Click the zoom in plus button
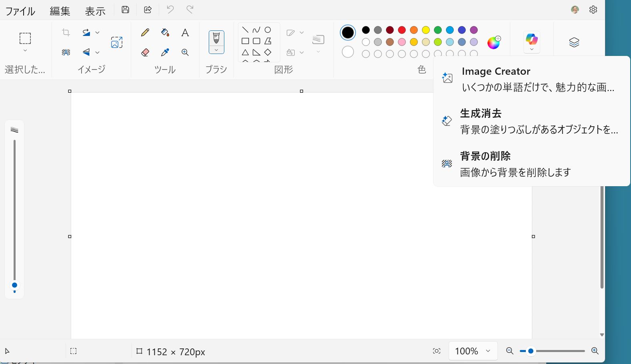This screenshot has width=631, height=364. [x=595, y=351]
